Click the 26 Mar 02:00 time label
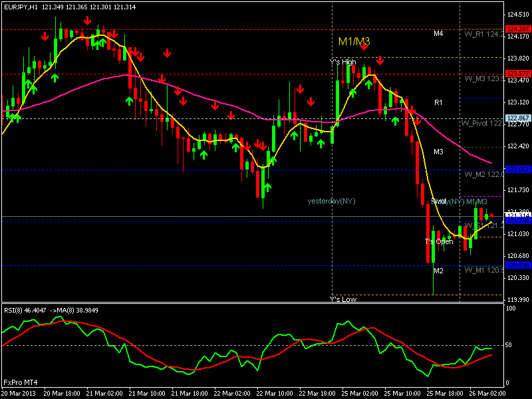532x399 pixels. coord(487,393)
